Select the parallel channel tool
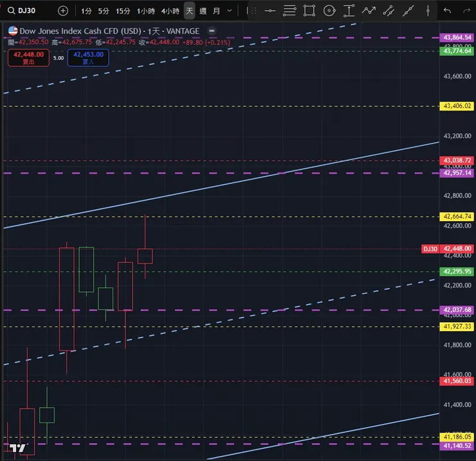Viewport: 476px width, 461px height. (389, 11)
